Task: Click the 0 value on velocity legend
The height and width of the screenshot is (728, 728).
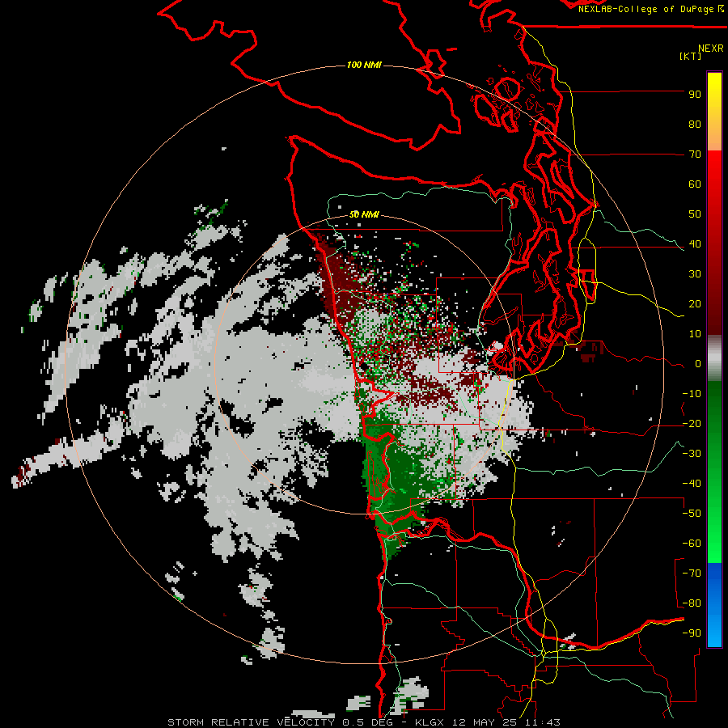Action: [x=698, y=364]
